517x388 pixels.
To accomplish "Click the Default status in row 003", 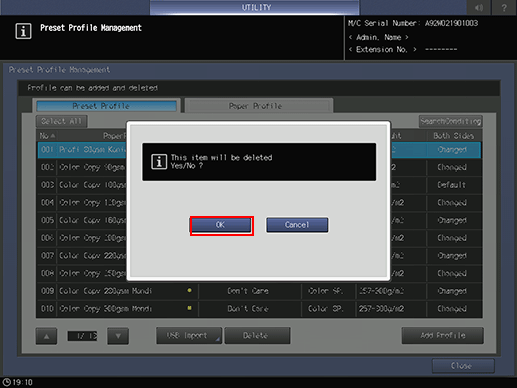I will (452, 185).
